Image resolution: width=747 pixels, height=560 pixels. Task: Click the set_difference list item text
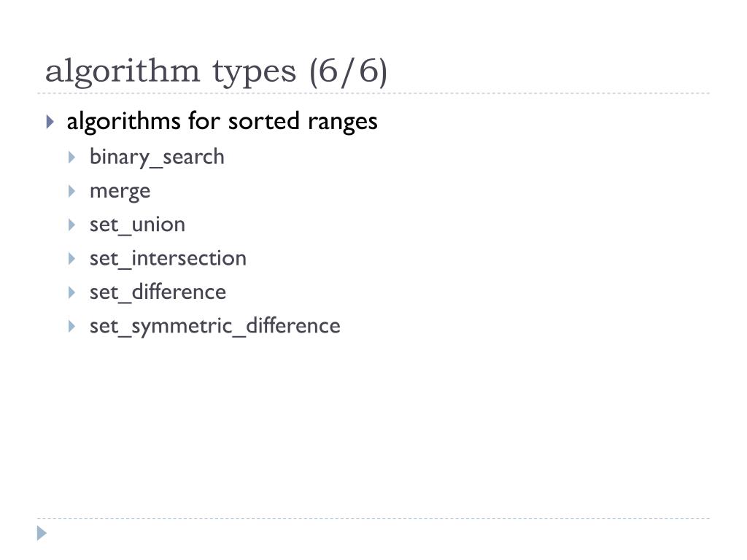[158, 292]
